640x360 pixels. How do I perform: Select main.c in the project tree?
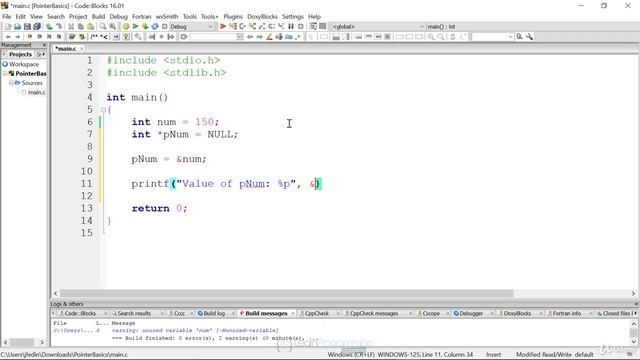click(x=36, y=92)
